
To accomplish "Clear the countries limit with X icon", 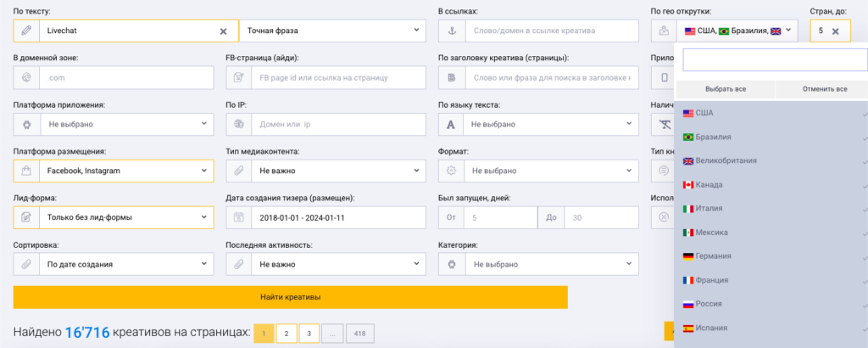I will point(835,31).
